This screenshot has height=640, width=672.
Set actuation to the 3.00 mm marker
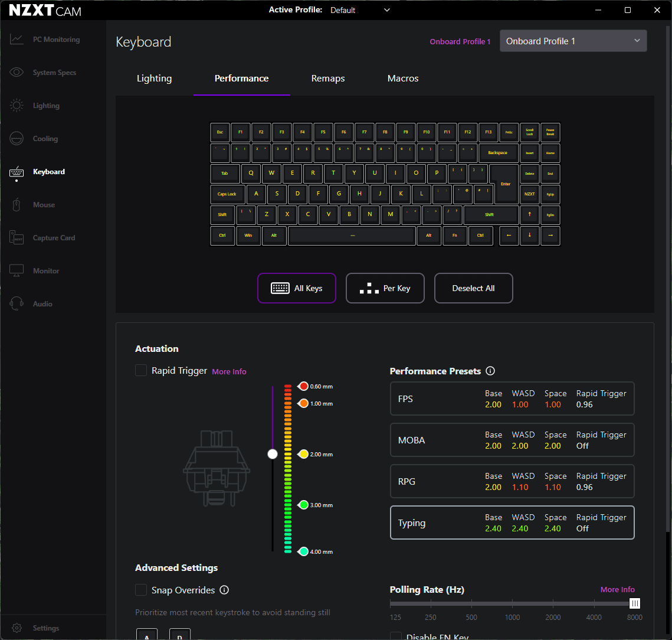pos(303,505)
